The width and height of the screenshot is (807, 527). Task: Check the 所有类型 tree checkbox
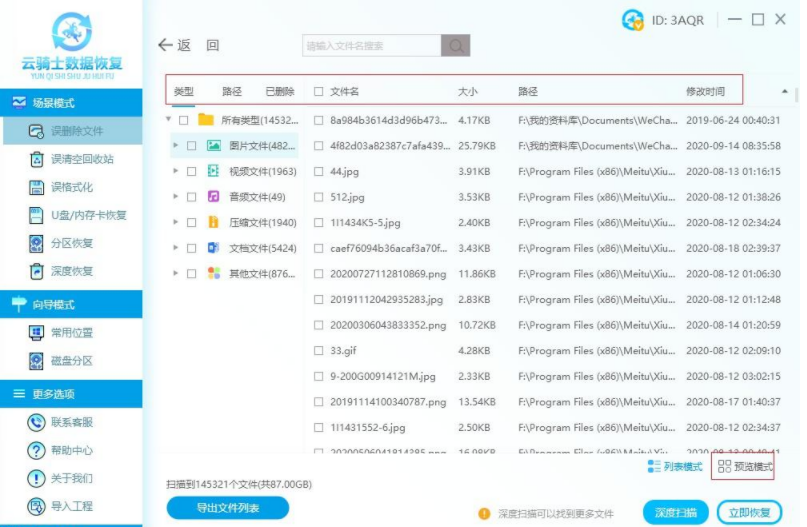click(184, 120)
